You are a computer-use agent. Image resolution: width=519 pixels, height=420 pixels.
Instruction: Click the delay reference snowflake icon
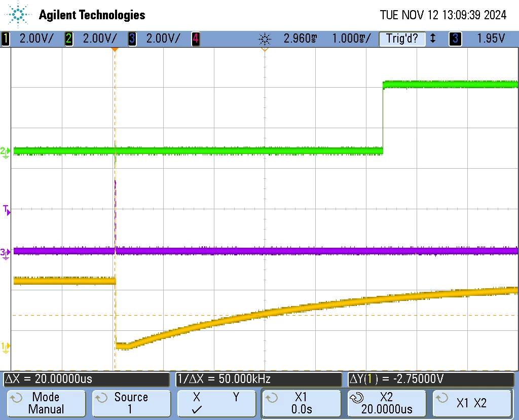coord(265,39)
